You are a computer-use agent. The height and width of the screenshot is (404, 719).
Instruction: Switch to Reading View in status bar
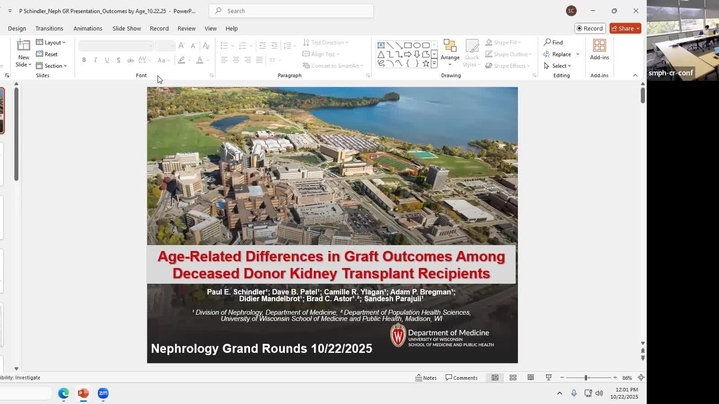click(x=531, y=378)
